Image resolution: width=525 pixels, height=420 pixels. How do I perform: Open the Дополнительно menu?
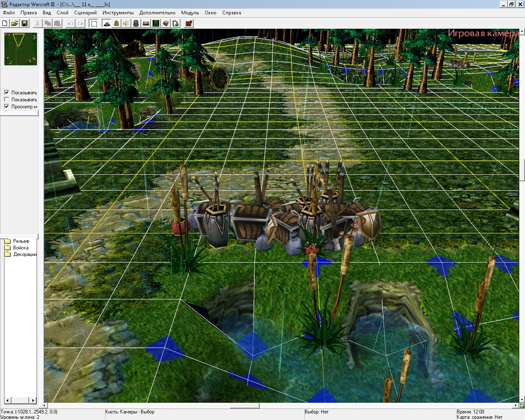coord(157,13)
